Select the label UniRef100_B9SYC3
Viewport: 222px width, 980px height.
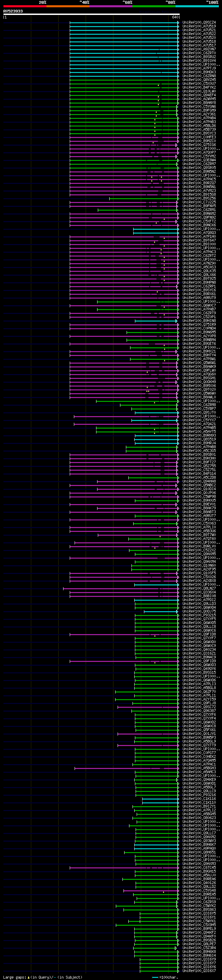(199, 133)
